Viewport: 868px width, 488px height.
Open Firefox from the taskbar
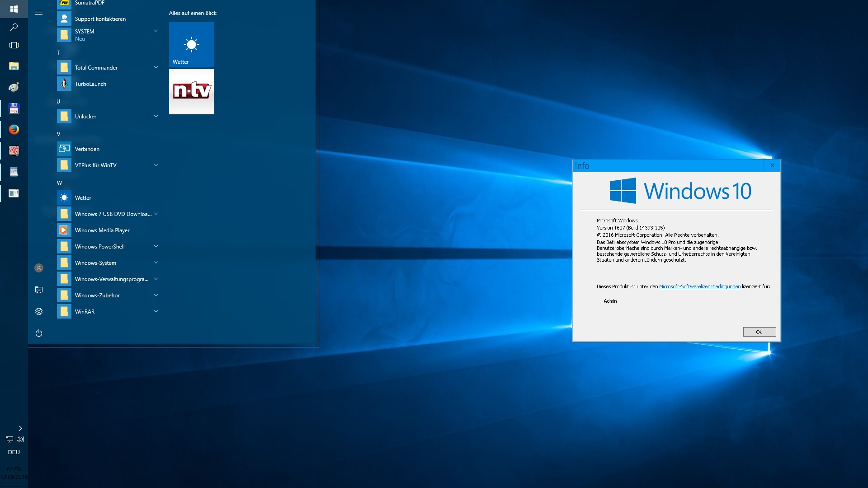[14, 130]
